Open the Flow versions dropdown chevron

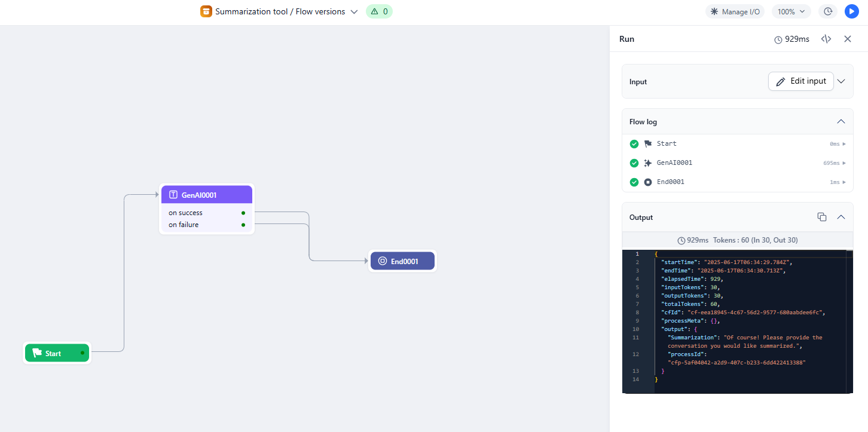click(x=354, y=11)
